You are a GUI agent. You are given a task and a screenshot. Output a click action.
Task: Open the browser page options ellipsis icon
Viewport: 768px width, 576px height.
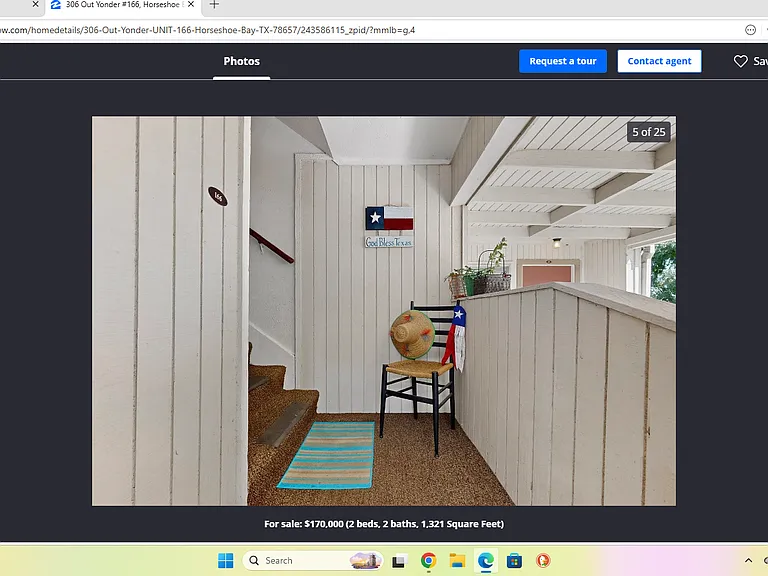pyautogui.click(x=750, y=30)
